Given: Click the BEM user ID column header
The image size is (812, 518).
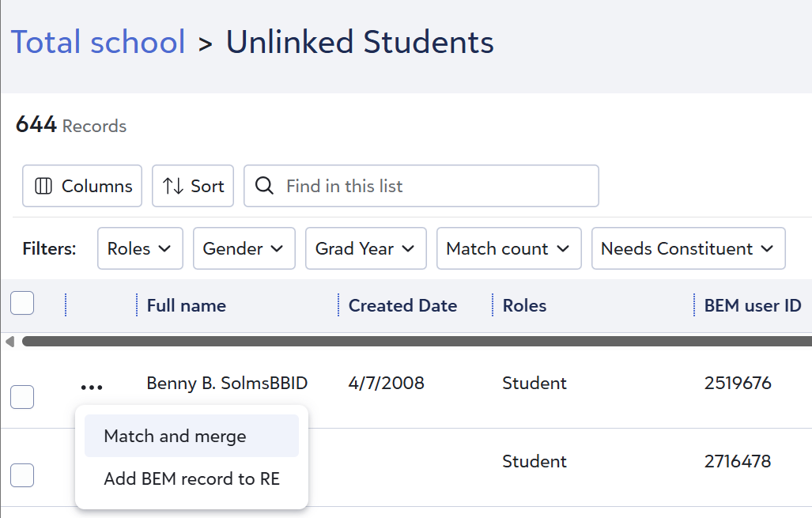Looking at the screenshot, I should point(753,305).
